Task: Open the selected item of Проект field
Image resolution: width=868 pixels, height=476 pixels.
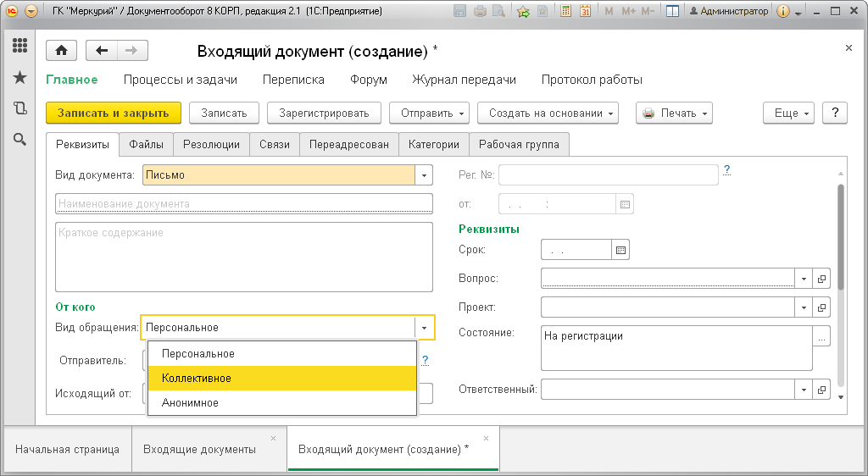Action: (x=821, y=307)
